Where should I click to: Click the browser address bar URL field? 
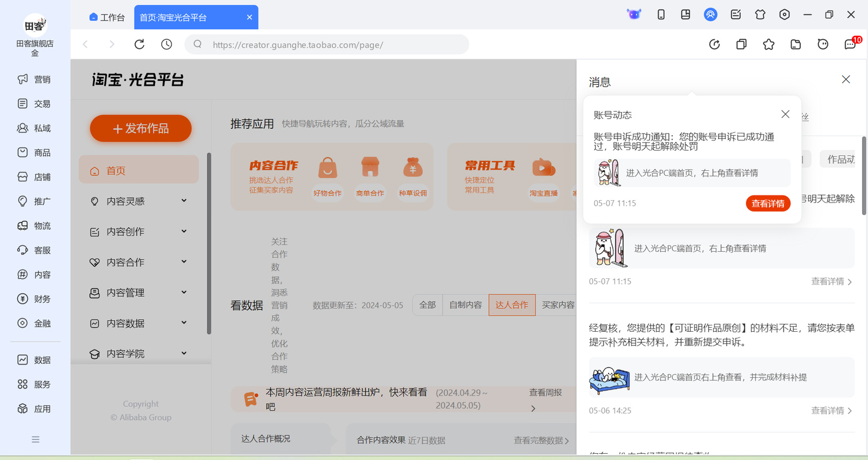[327, 44]
